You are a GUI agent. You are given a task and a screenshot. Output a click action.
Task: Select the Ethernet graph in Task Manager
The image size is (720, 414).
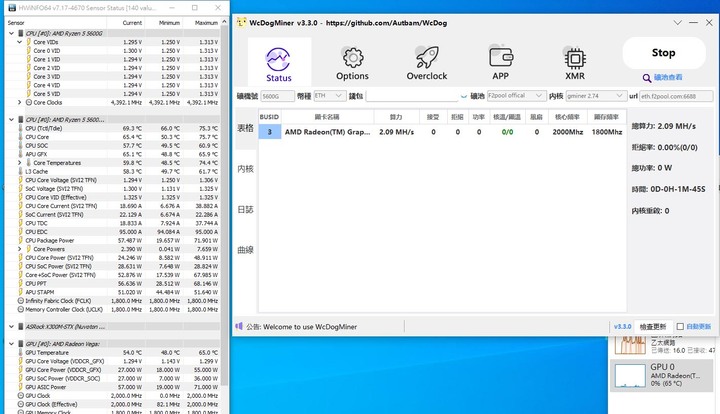(x=662, y=347)
